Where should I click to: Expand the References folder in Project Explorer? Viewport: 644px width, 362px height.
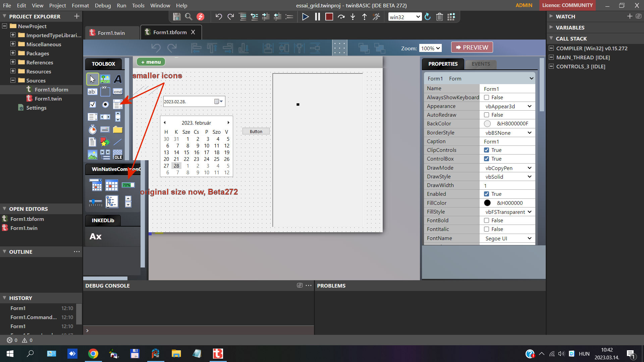13,62
